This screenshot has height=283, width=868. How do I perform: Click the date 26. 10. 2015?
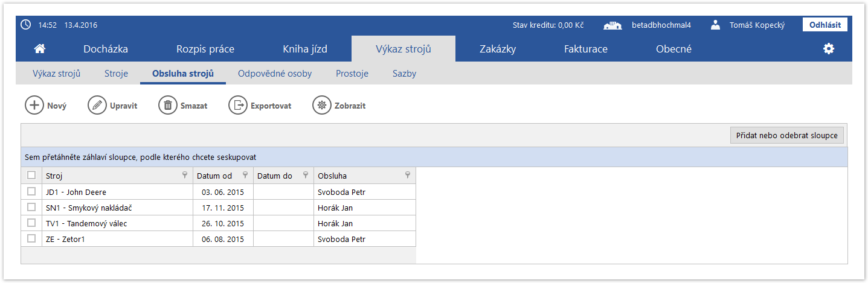[x=223, y=223]
